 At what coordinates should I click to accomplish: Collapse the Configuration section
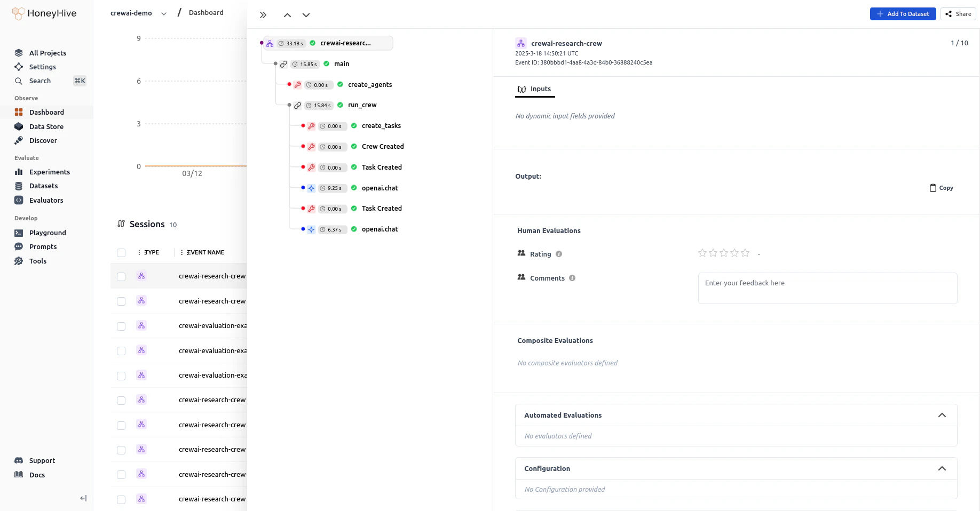click(x=942, y=468)
